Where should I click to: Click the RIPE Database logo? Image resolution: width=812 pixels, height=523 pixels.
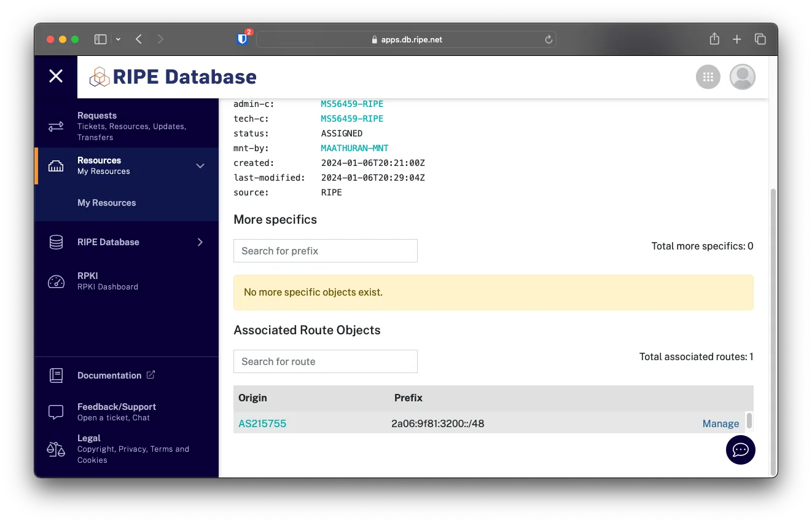(173, 77)
